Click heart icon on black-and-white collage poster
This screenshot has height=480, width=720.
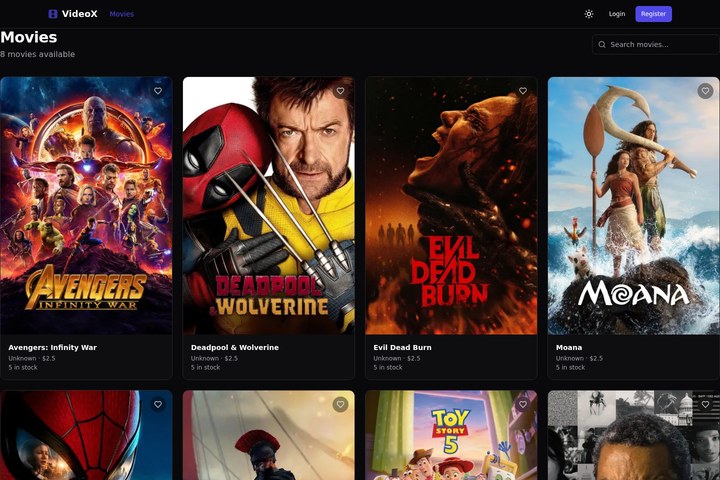click(x=705, y=404)
